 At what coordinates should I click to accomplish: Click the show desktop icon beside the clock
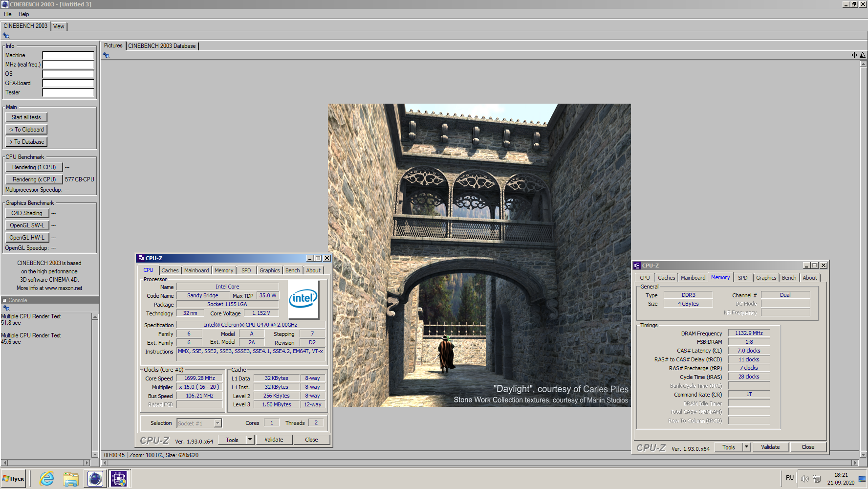pos(862,479)
